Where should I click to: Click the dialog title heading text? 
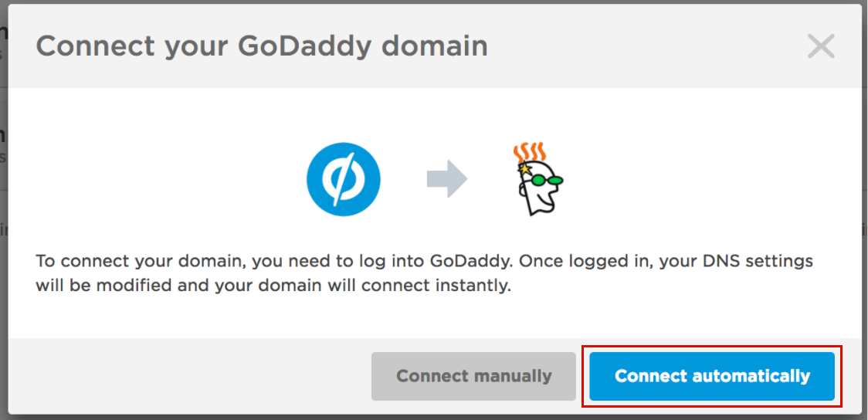tap(262, 48)
